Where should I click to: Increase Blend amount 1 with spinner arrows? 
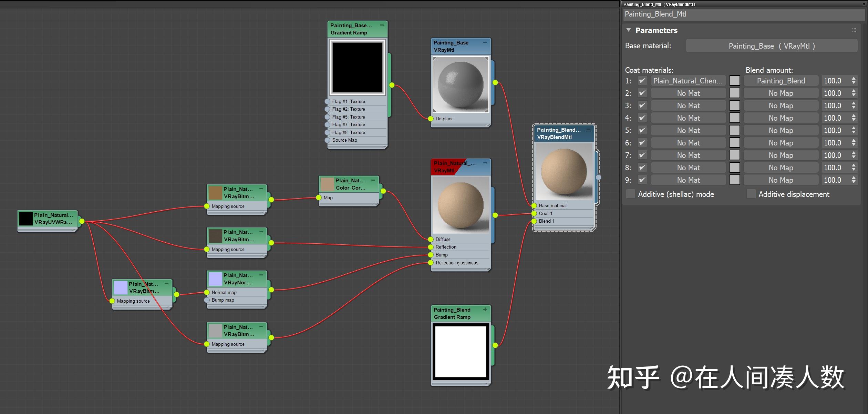pyautogui.click(x=854, y=79)
